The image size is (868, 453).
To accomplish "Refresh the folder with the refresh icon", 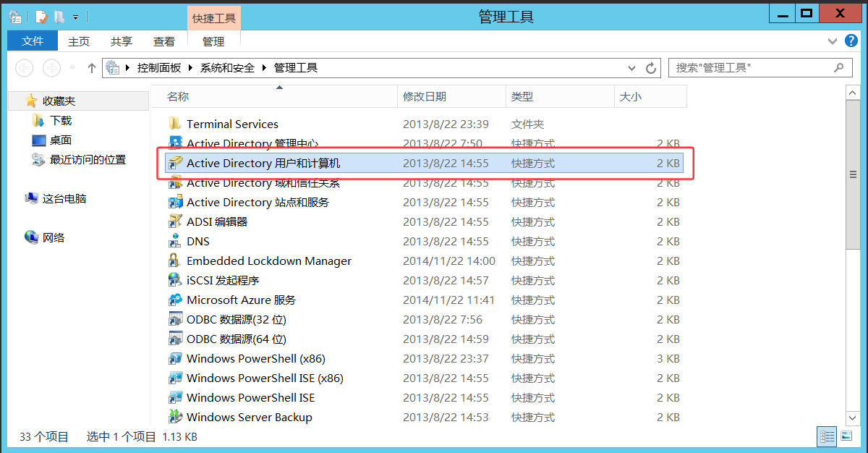I will tap(651, 68).
